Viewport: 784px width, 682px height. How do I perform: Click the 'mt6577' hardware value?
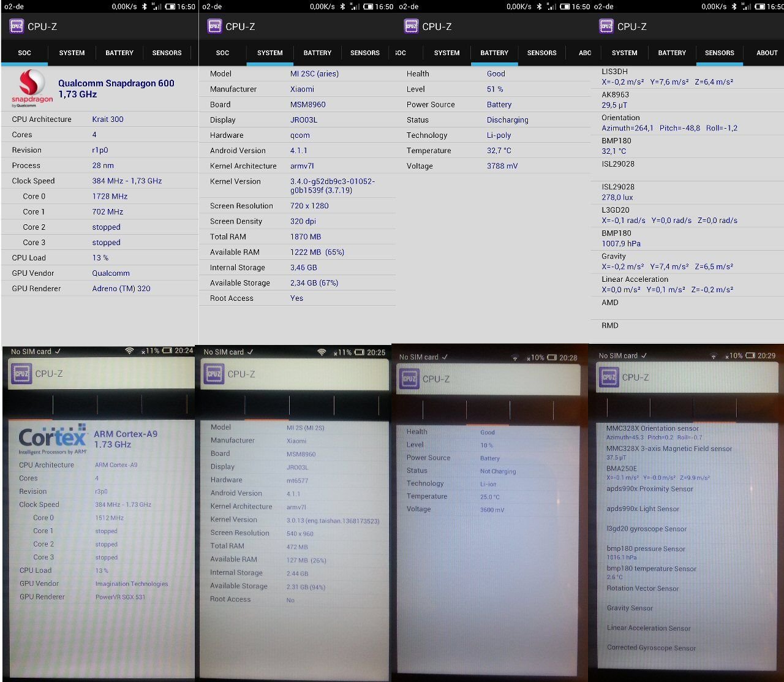click(x=298, y=480)
